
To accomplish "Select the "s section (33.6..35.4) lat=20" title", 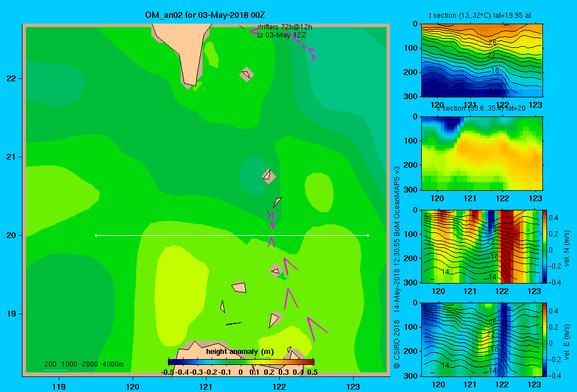I will pyautogui.click(x=481, y=108).
